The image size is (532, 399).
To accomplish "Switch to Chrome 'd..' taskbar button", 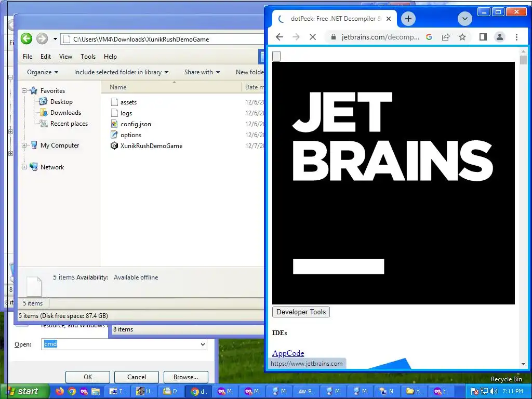I will 199,392.
